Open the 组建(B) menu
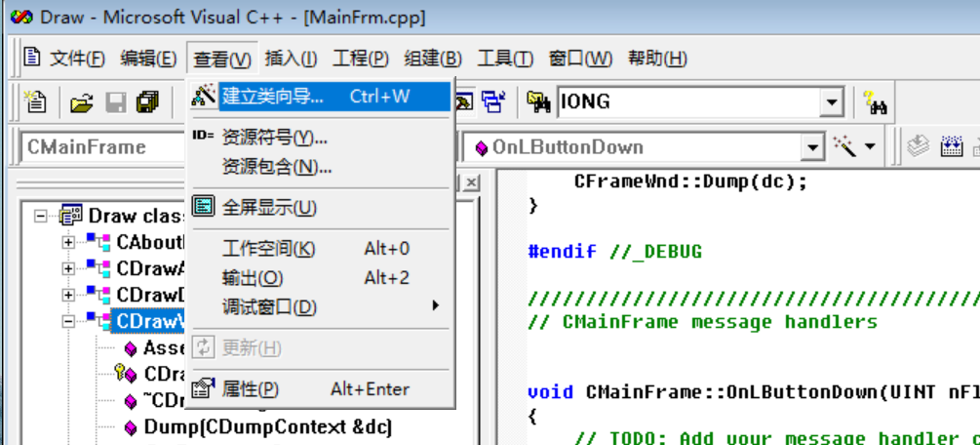The width and height of the screenshot is (980, 445). [x=433, y=59]
